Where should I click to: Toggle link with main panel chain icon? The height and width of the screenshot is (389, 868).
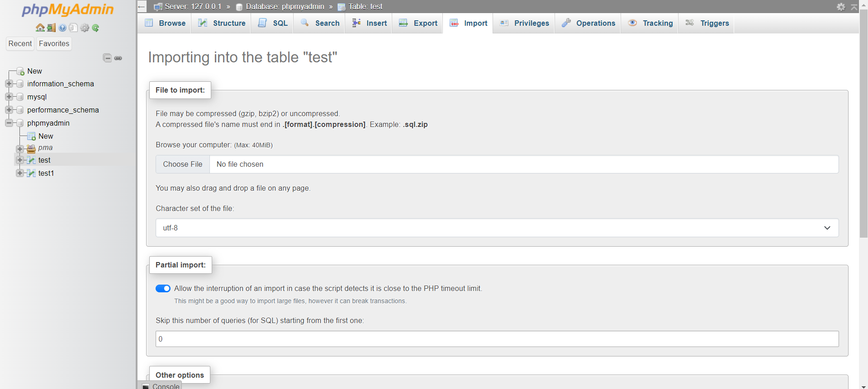point(118,58)
